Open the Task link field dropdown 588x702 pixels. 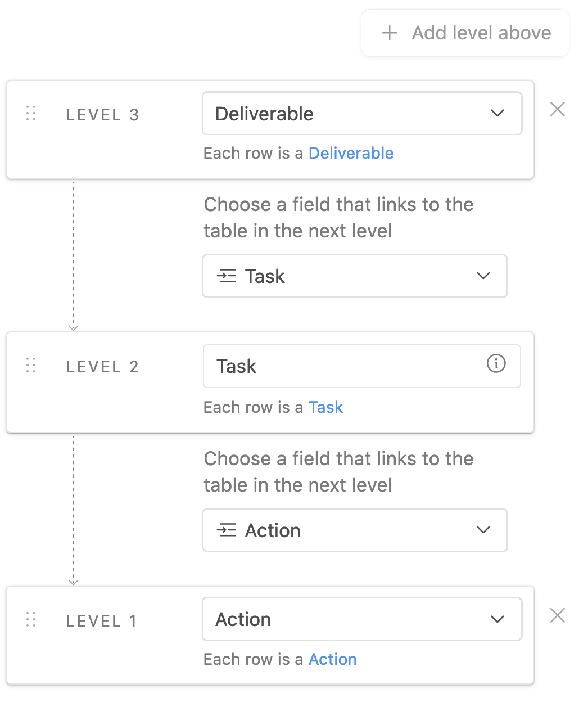click(355, 276)
